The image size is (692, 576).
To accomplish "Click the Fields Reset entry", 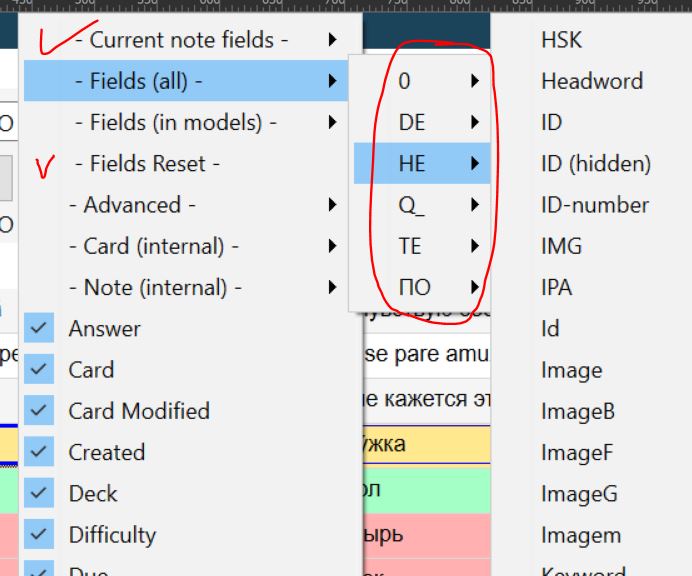I will pos(154,164).
